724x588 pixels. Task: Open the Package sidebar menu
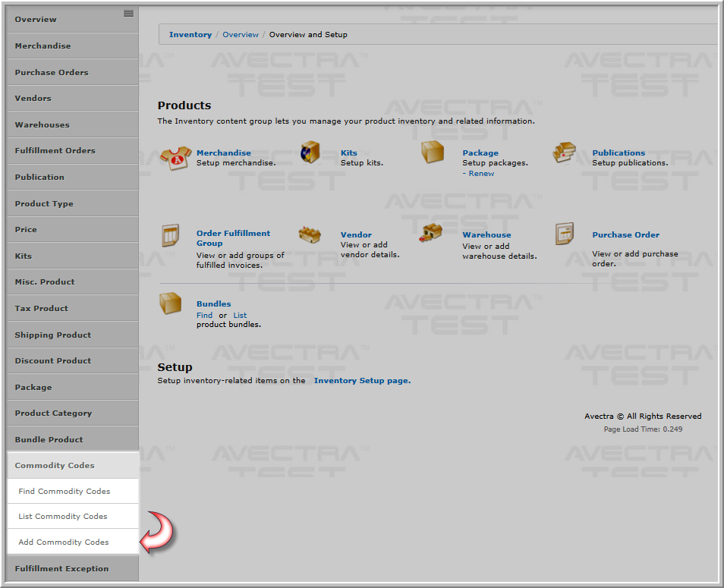click(73, 387)
